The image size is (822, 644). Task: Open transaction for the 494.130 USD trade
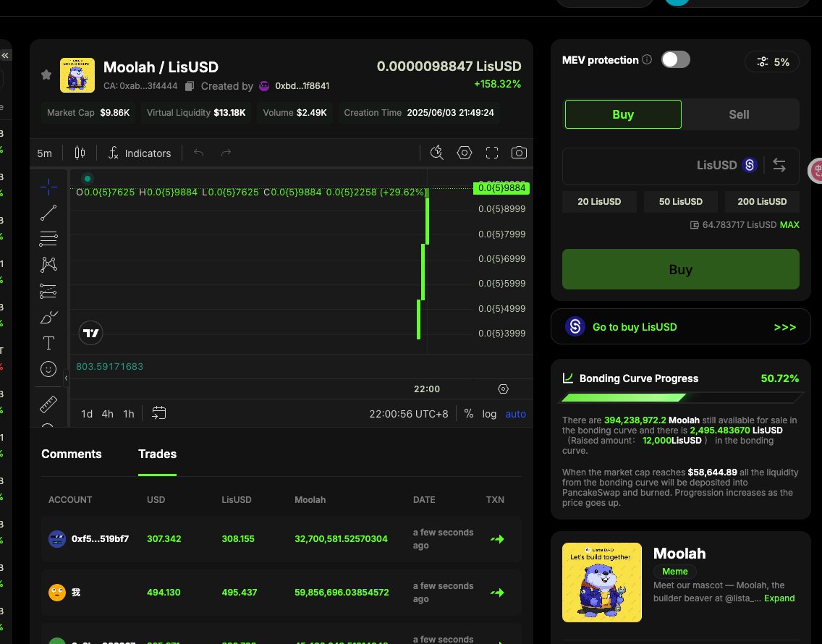(497, 593)
